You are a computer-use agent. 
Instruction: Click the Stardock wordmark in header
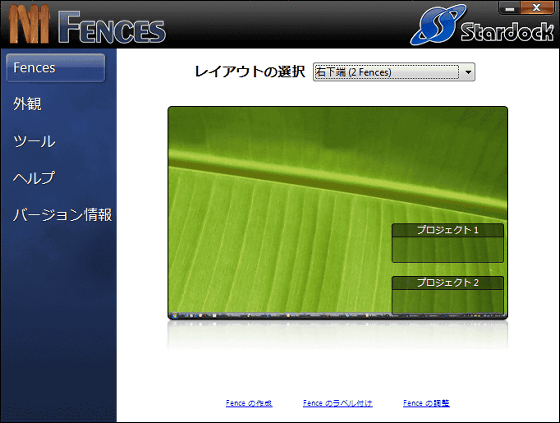coord(507,31)
